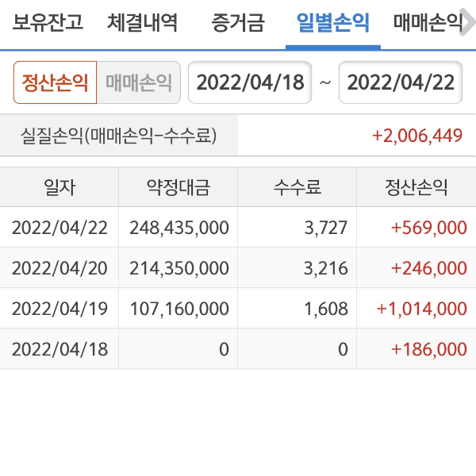This screenshot has height=476, width=476.
Task: Tap the 실질손익(매매손익-수수료) label
Action: pos(119,136)
